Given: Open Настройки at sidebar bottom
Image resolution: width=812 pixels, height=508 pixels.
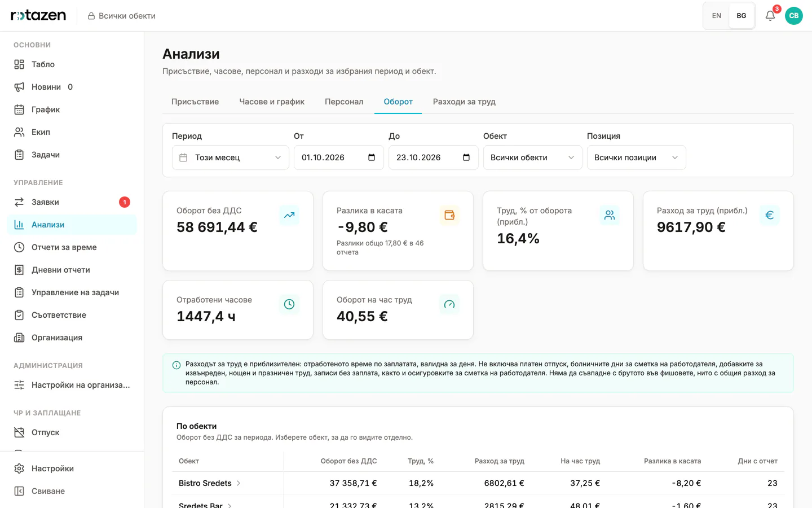Looking at the screenshot, I should (x=72, y=468).
